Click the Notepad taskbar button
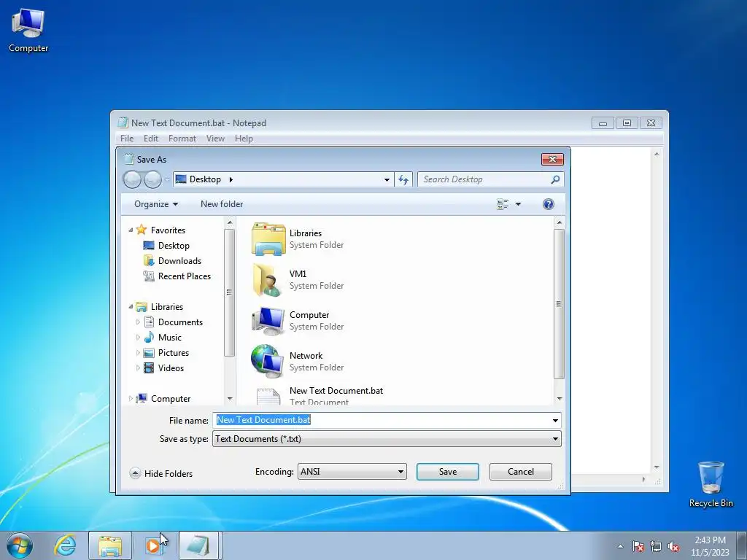Image resolution: width=747 pixels, height=560 pixels. [x=198, y=545]
